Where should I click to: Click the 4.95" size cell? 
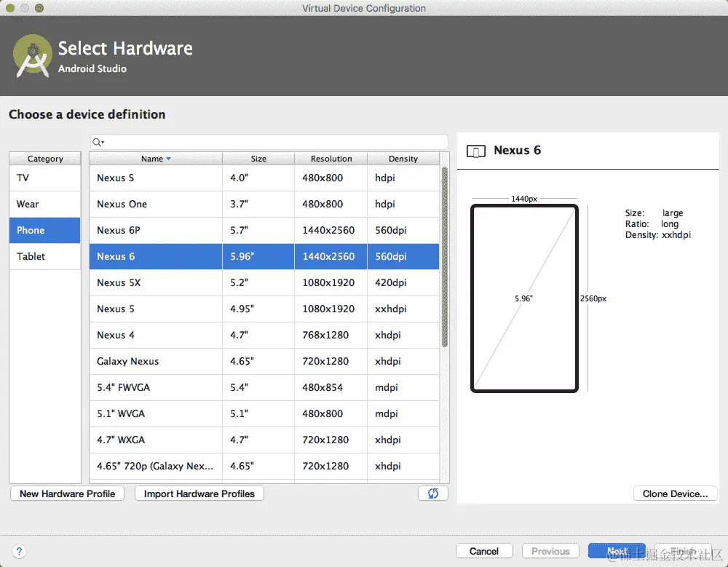(258, 309)
